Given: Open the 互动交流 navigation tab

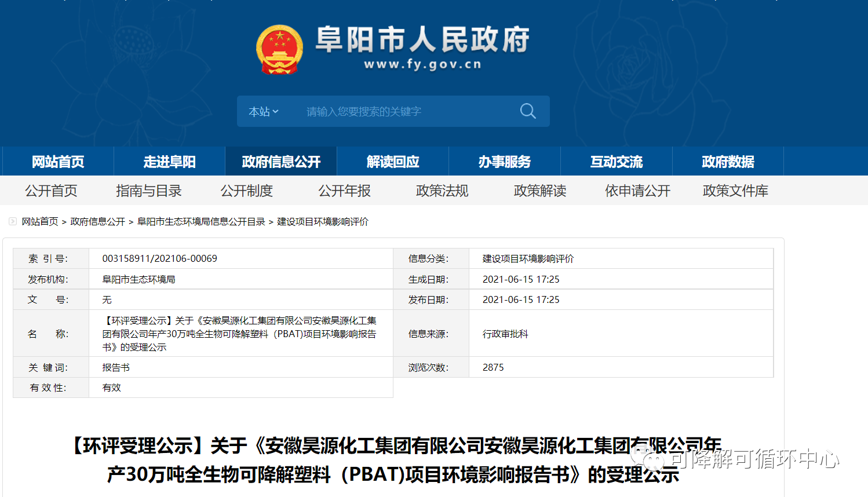Looking at the screenshot, I should tap(617, 161).
